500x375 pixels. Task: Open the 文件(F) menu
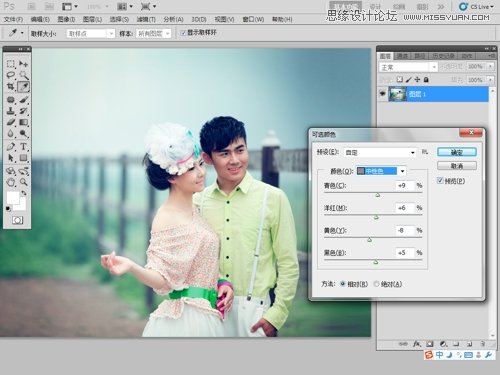(13, 19)
